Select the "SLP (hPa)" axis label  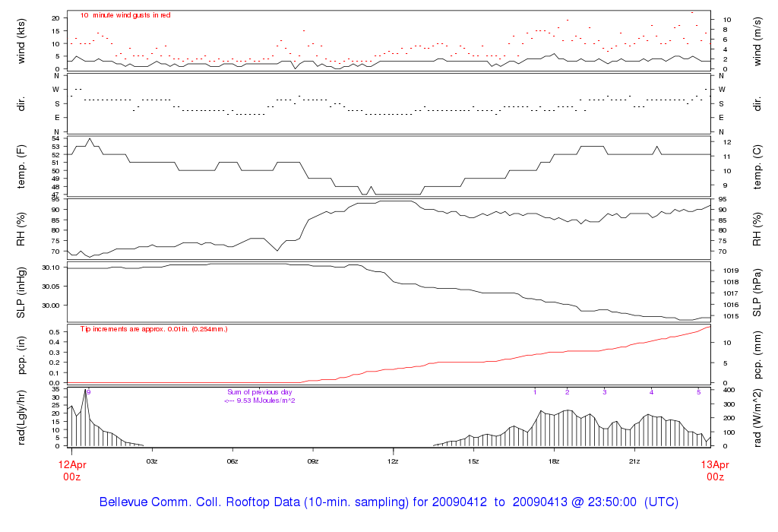pyautogui.click(x=757, y=293)
